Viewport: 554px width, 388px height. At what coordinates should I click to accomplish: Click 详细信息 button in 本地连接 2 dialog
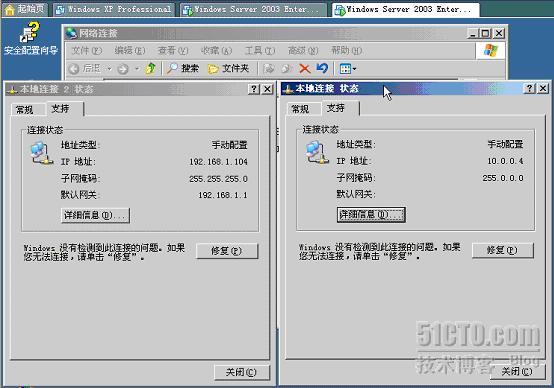pyautogui.click(x=95, y=215)
